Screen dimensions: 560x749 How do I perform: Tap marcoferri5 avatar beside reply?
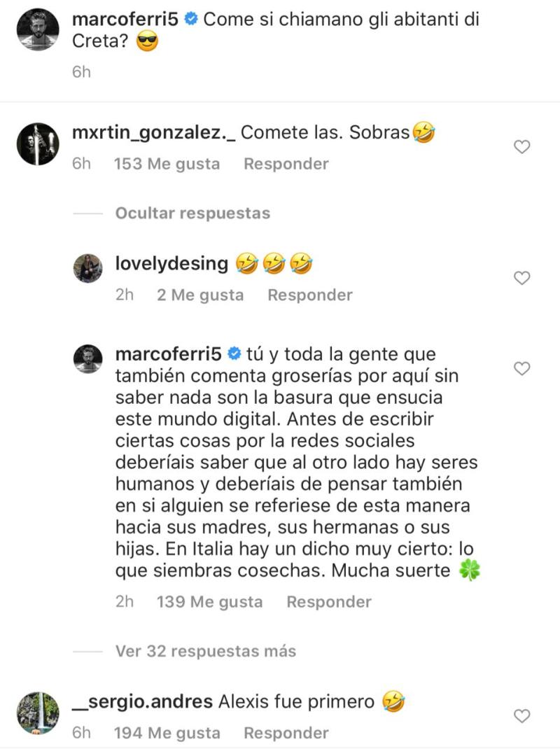(88, 358)
